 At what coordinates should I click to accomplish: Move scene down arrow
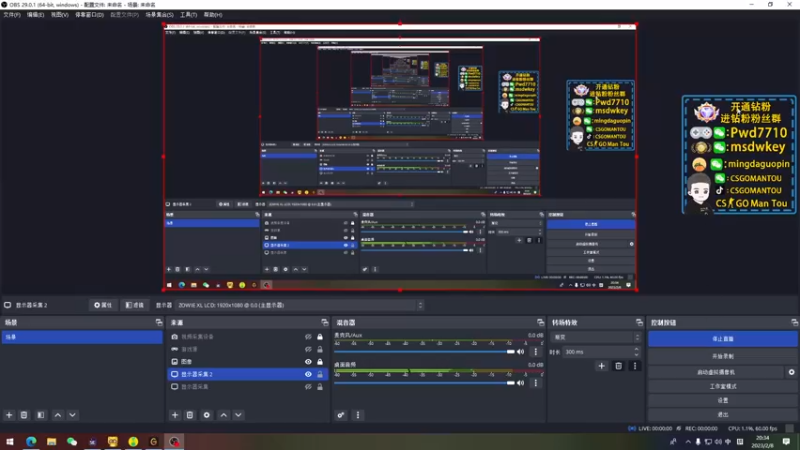click(x=72, y=415)
